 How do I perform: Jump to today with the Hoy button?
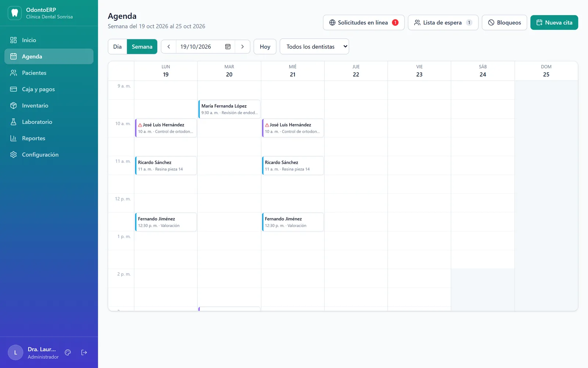click(265, 47)
